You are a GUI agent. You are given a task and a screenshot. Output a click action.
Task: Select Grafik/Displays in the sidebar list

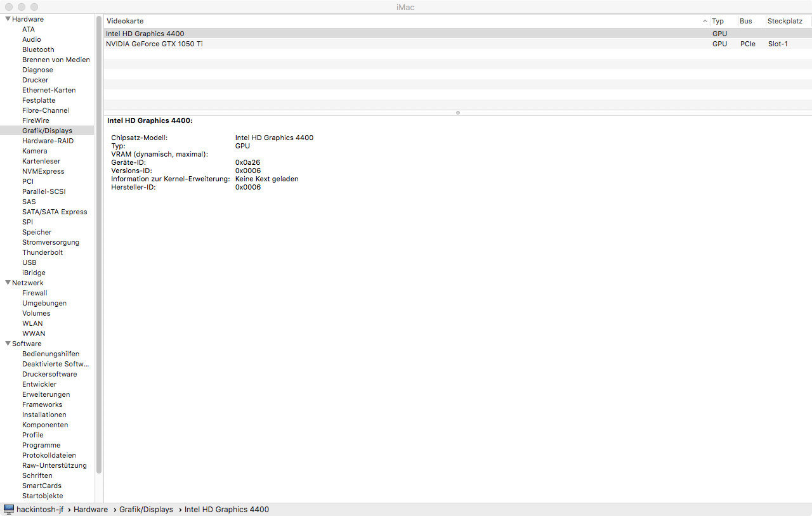47,131
